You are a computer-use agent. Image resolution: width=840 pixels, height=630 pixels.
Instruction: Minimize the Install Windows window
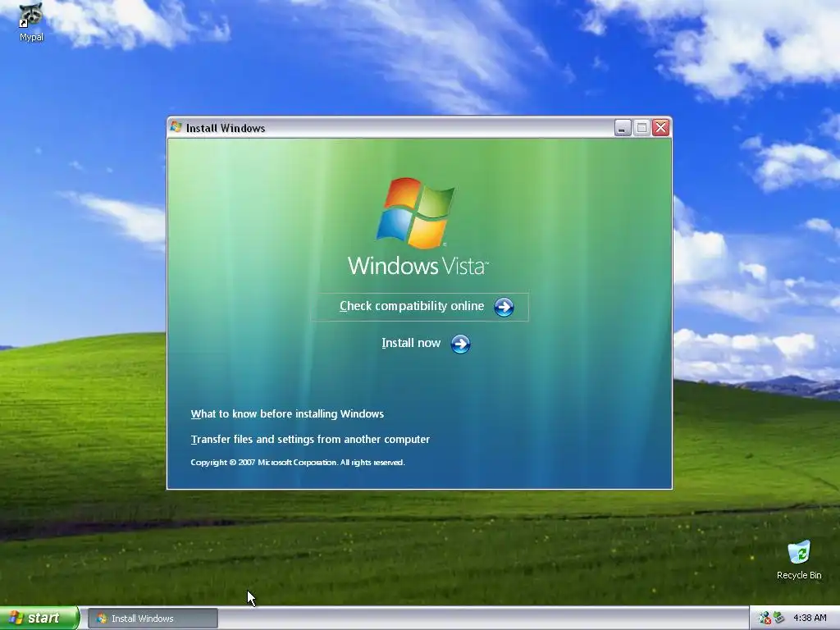[x=623, y=128]
